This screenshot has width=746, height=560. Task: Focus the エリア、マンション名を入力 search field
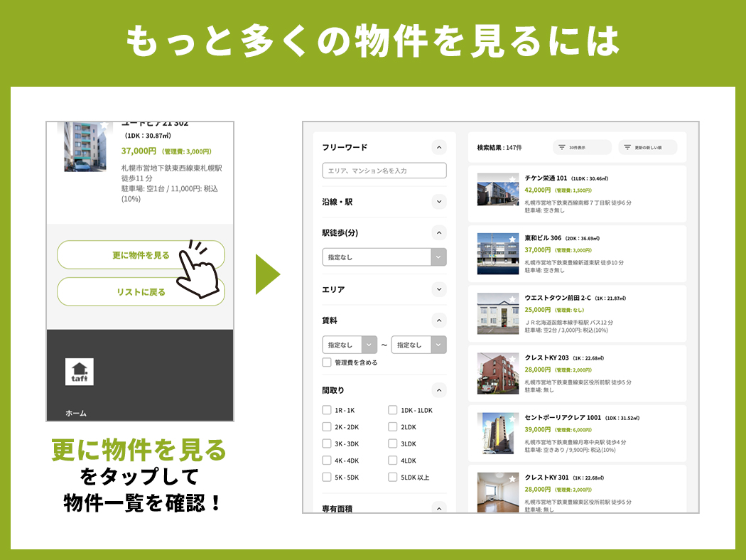click(x=384, y=171)
